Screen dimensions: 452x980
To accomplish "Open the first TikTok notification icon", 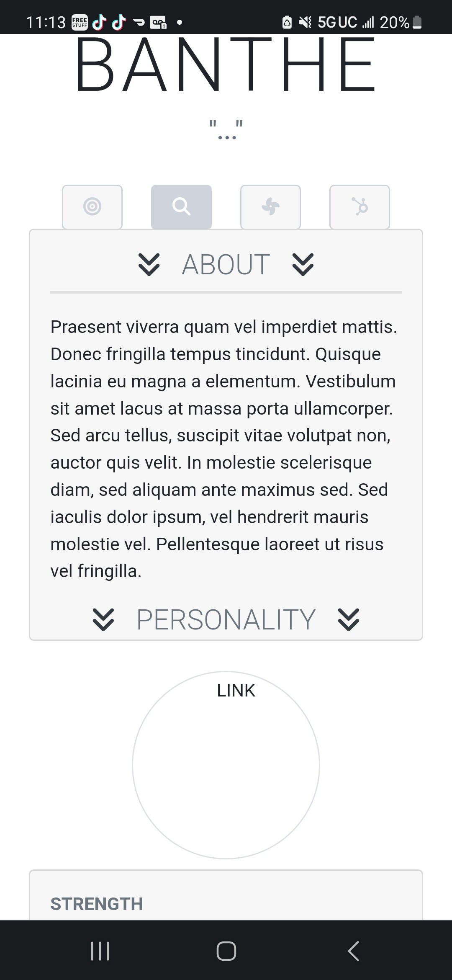I will (99, 22).
